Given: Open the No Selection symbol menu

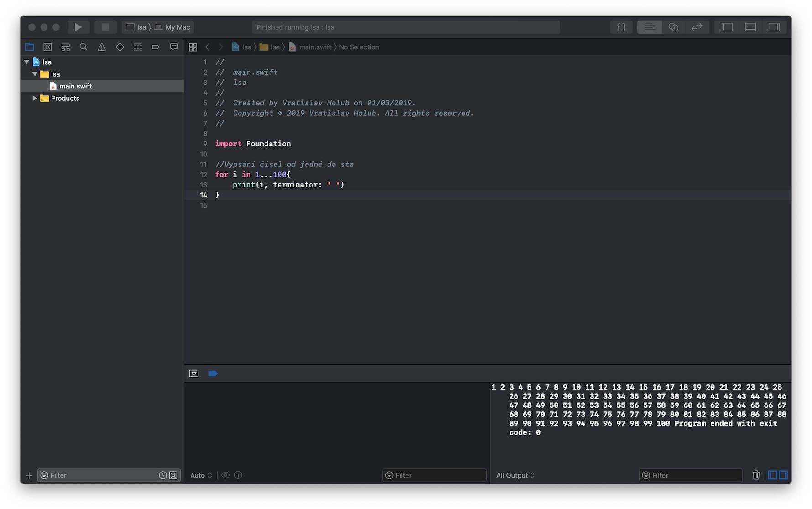Looking at the screenshot, I should tap(359, 47).
